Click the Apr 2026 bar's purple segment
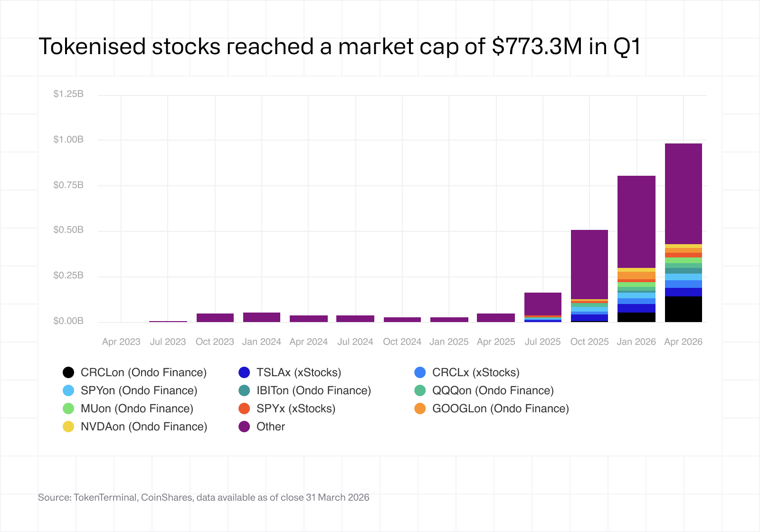 (683, 194)
